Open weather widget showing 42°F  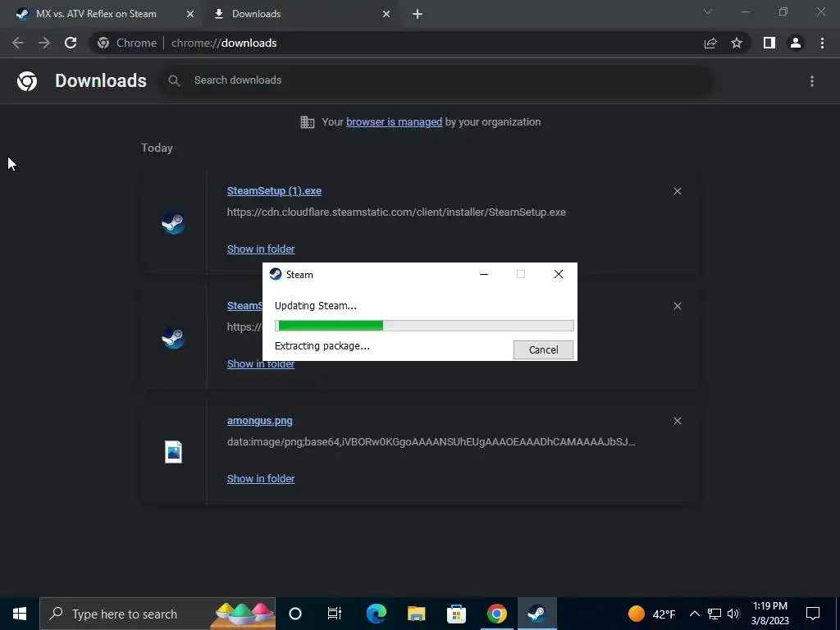651,614
